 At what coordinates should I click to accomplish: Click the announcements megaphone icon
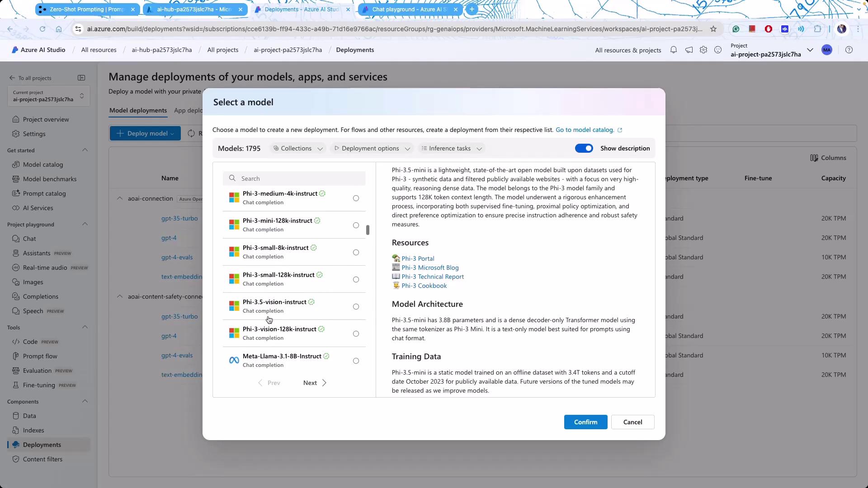click(689, 50)
